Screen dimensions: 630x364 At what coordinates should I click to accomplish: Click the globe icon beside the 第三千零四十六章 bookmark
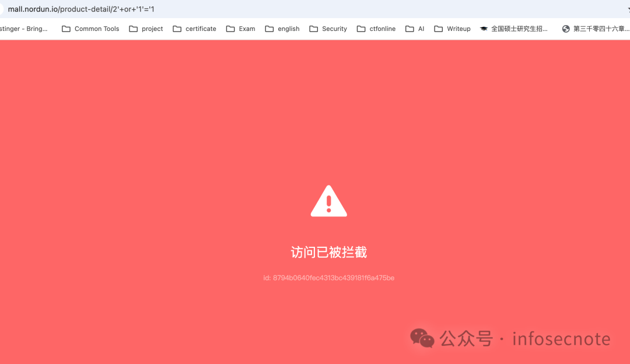click(x=565, y=28)
